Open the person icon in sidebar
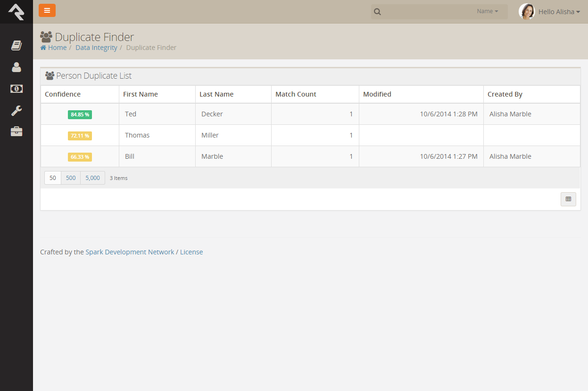The image size is (588, 391). [x=17, y=67]
